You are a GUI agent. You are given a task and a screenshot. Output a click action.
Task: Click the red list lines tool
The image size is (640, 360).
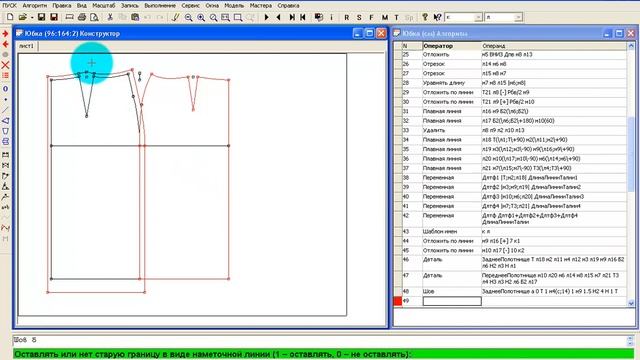coord(5,76)
